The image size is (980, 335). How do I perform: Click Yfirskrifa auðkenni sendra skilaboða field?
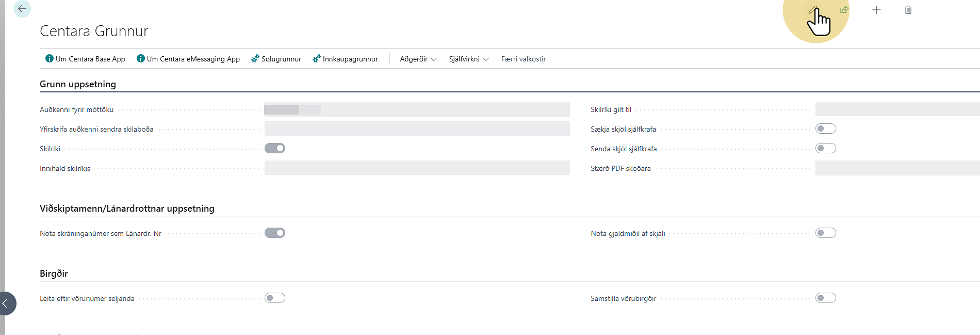click(417, 129)
